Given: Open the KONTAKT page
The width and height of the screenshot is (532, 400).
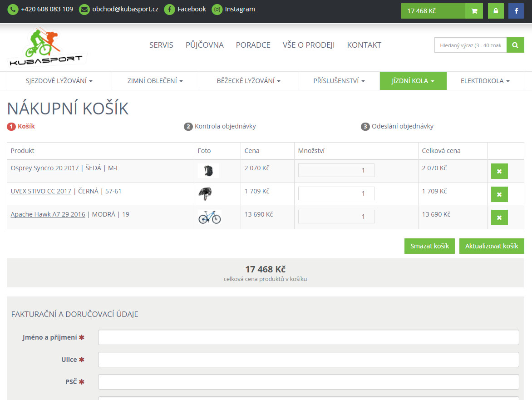Looking at the screenshot, I should click(364, 45).
